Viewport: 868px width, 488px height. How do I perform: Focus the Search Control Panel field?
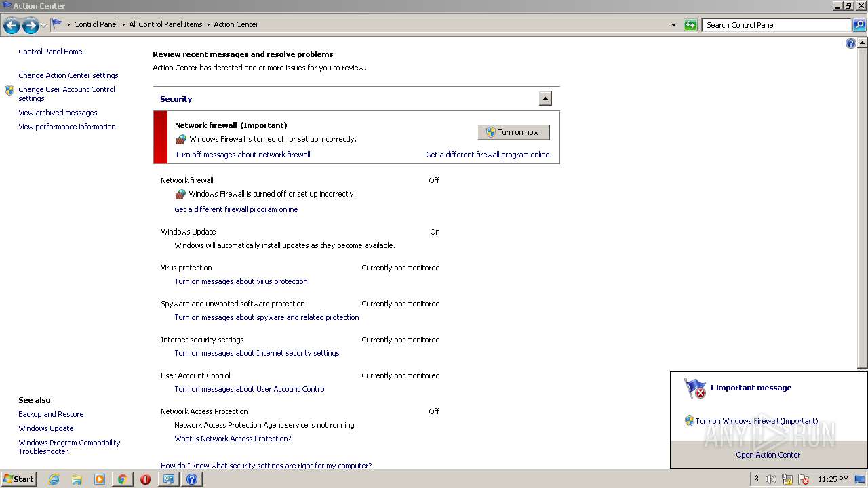[x=776, y=25]
